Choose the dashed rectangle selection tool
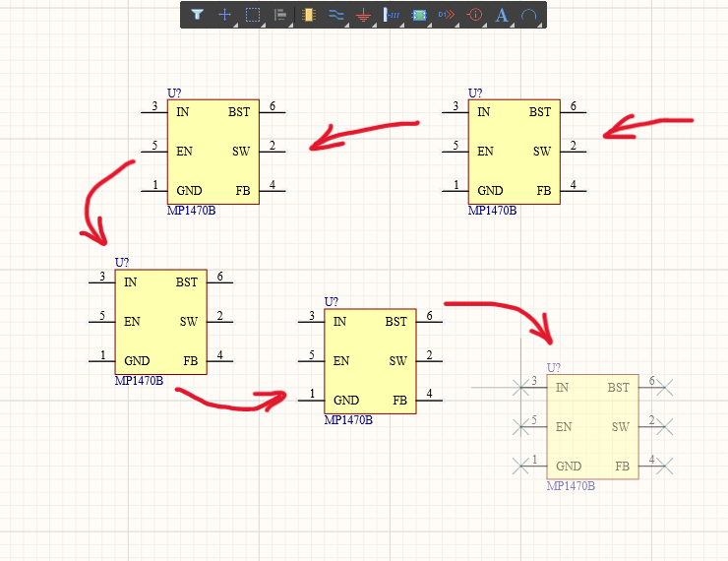This screenshot has height=561, width=728. [x=252, y=15]
